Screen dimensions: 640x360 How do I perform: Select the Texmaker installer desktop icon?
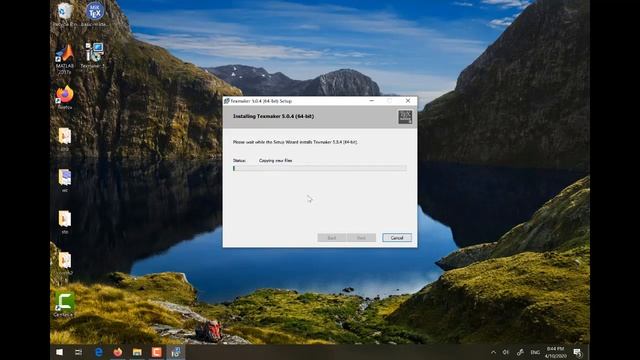tap(94, 56)
